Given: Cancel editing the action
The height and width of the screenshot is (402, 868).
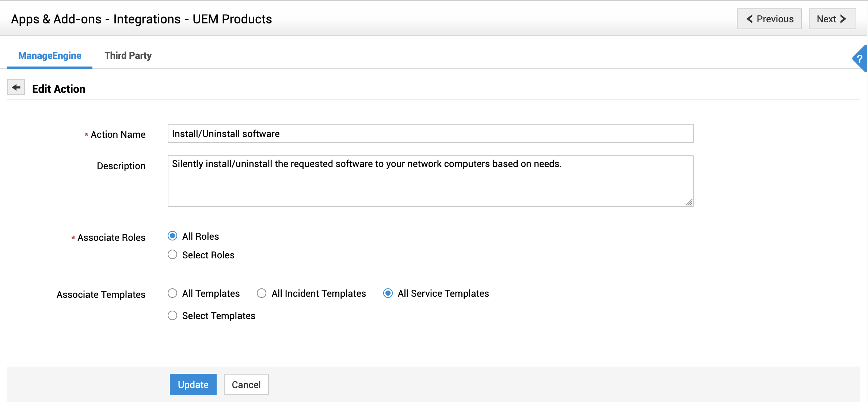Looking at the screenshot, I should coord(246,384).
